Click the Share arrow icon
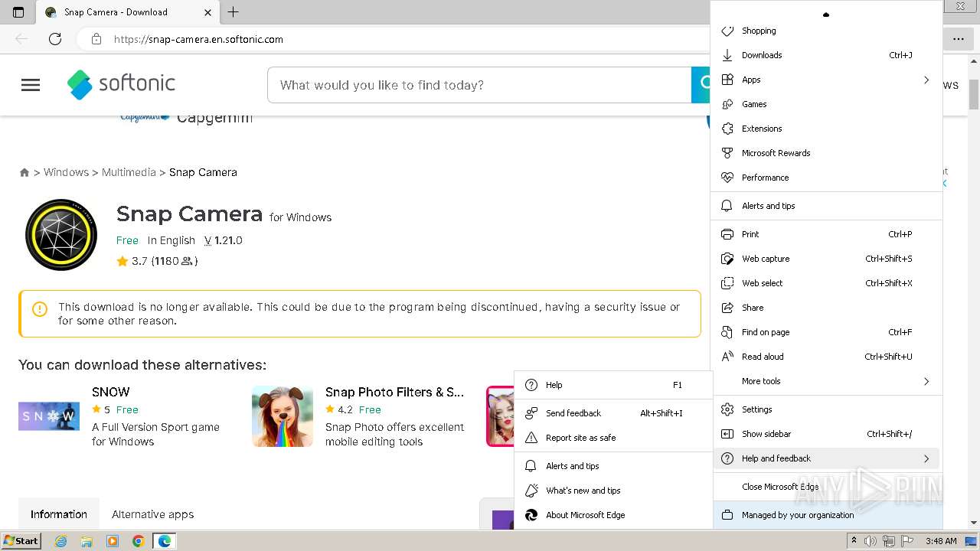The height and width of the screenshot is (551, 980). click(x=727, y=308)
